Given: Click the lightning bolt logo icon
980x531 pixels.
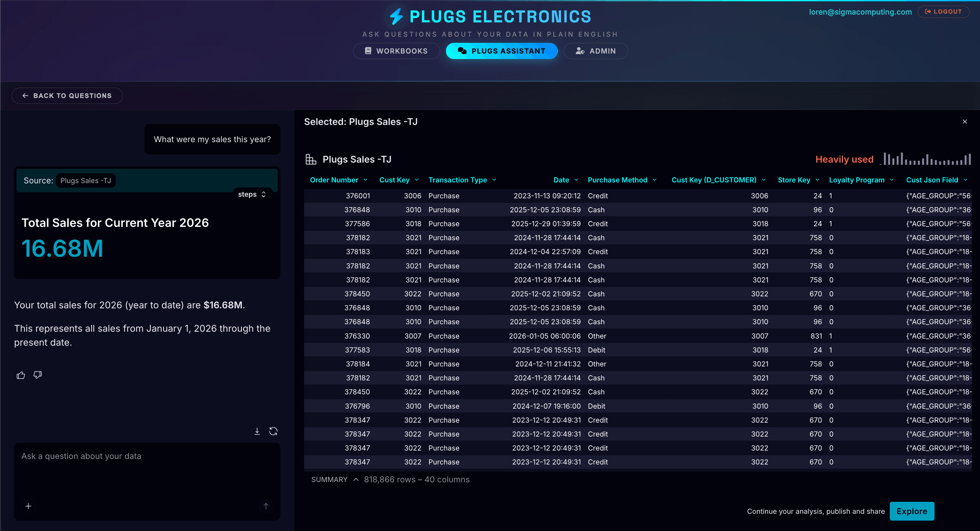Looking at the screenshot, I should point(396,16).
